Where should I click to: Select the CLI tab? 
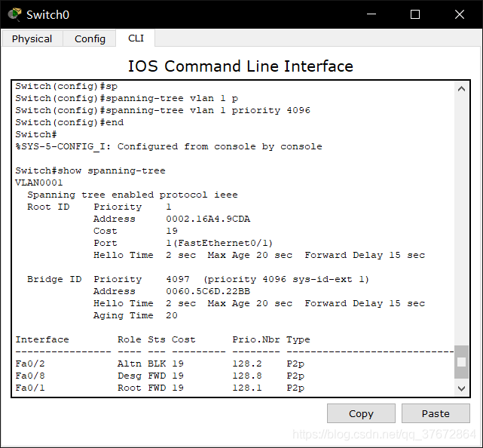point(136,38)
